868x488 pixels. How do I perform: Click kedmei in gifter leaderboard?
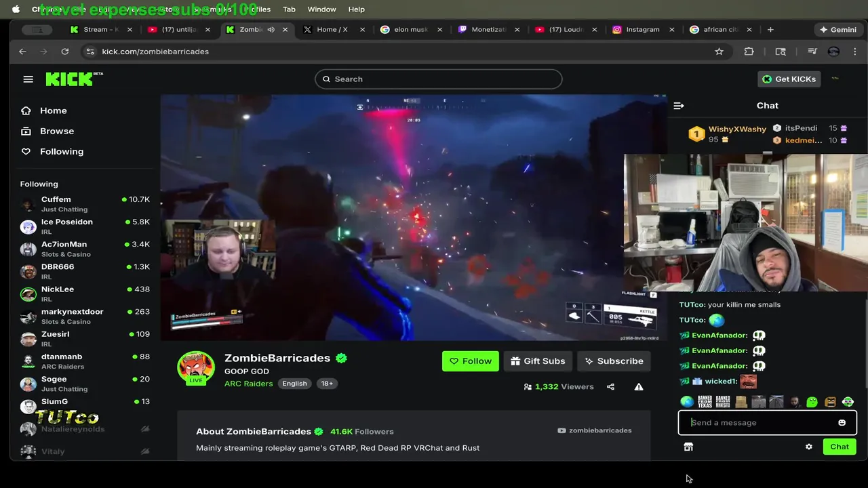(804, 140)
